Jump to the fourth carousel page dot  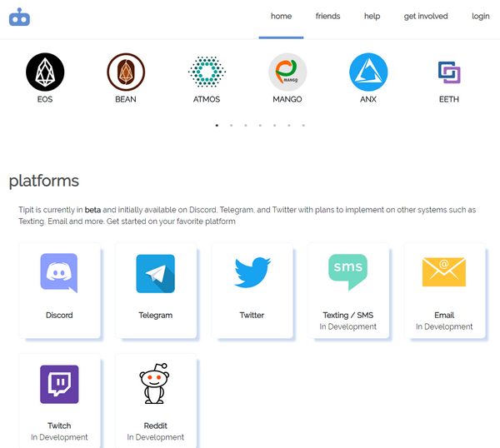pyautogui.click(x=260, y=125)
